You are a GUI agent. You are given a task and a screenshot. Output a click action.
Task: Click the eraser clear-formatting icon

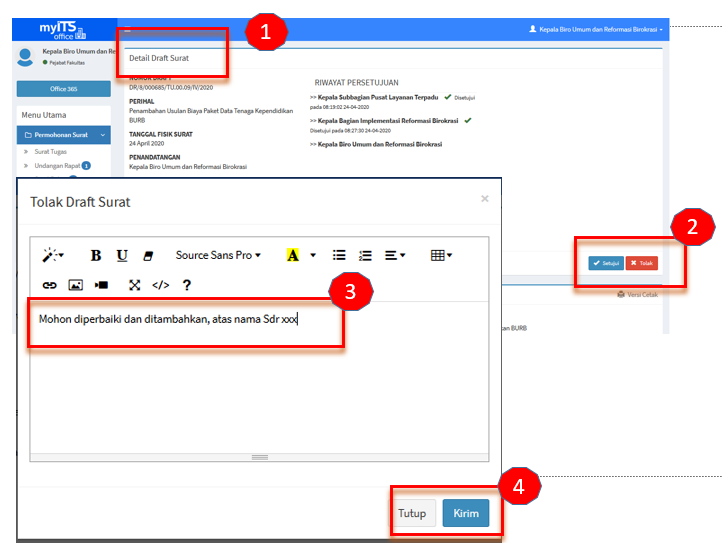pyautogui.click(x=149, y=255)
